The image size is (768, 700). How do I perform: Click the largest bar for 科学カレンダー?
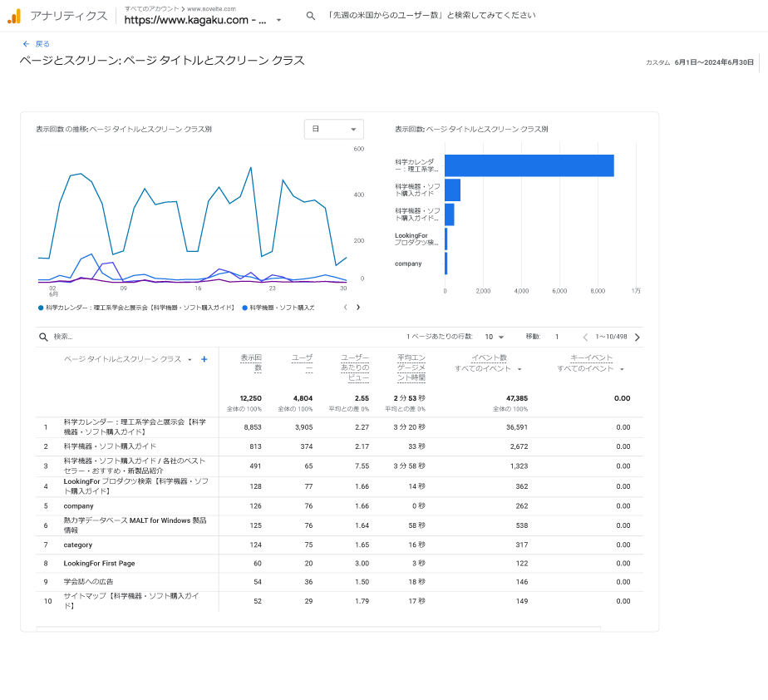pyautogui.click(x=529, y=165)
